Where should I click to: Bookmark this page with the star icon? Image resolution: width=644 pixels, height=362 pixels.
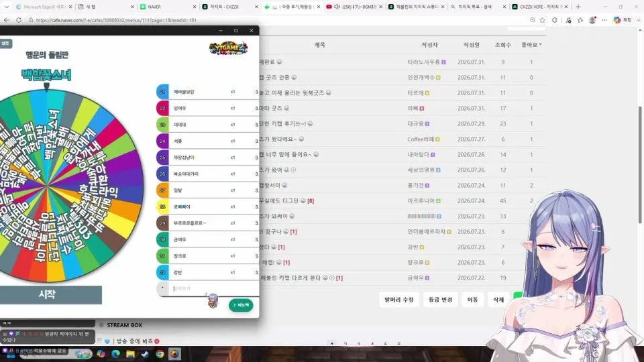[543, 20]
